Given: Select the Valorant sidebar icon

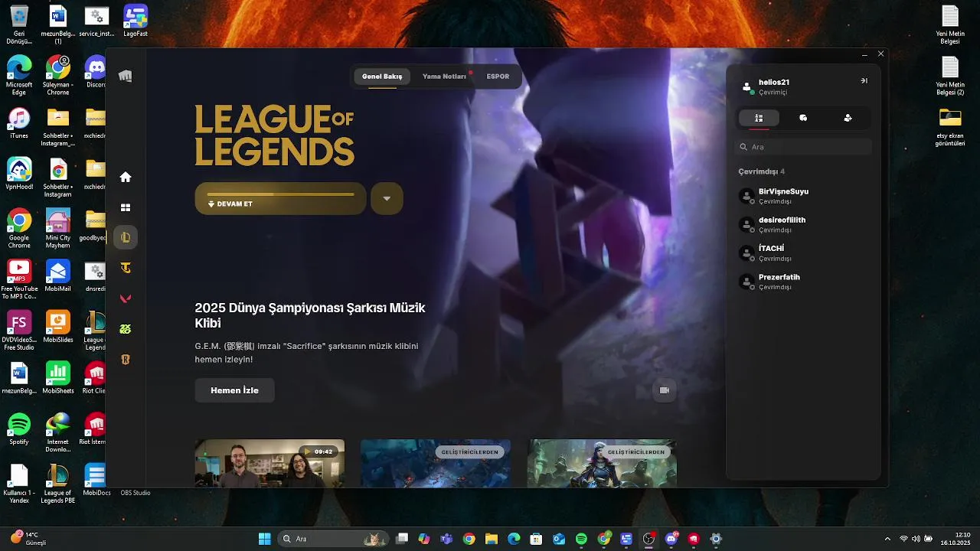Looking at the screenshot, I should [126, 298].
